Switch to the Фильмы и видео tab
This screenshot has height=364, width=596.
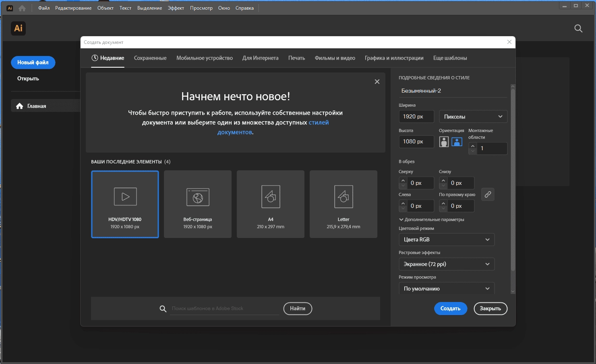335,58
